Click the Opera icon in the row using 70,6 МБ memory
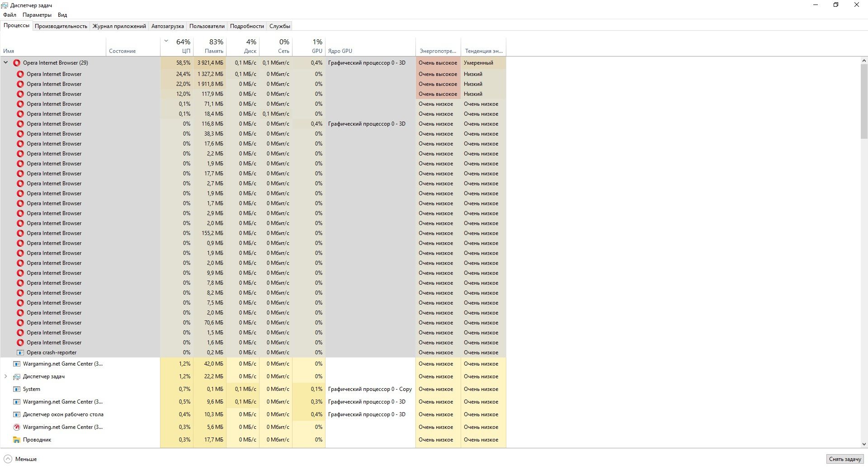The height and width of the screenshot is (470, 868). [20, 323]
